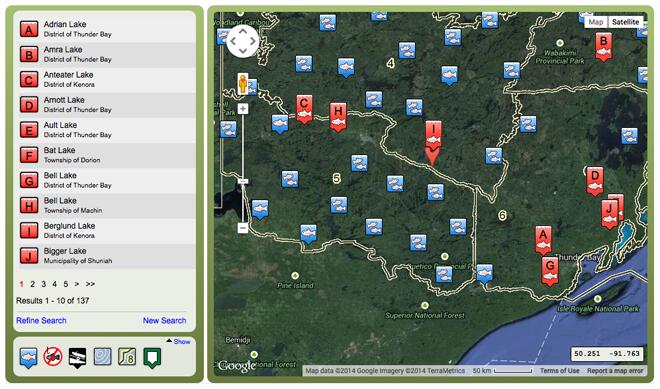The height and width of the screenshot is (389, 660).
Task: Click blue fish marker right of zone 5 label
Action: click(x=359, y=163)
